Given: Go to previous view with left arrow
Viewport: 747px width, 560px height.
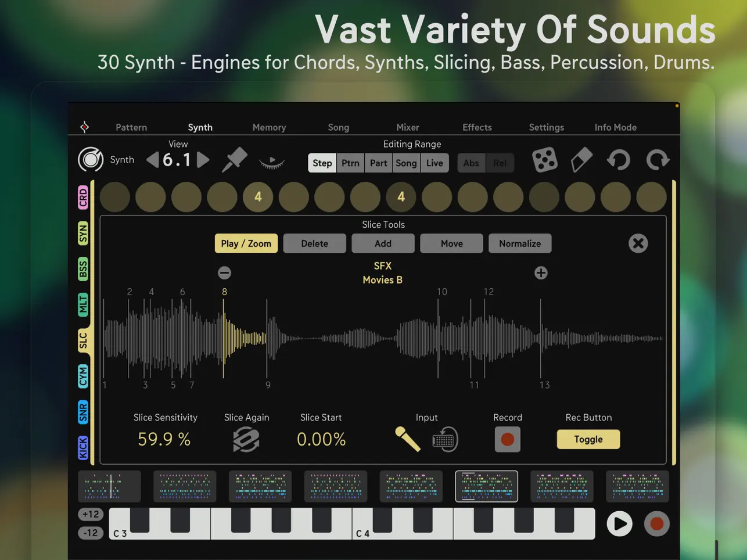Looking at the screenshot, I should 152,160.
